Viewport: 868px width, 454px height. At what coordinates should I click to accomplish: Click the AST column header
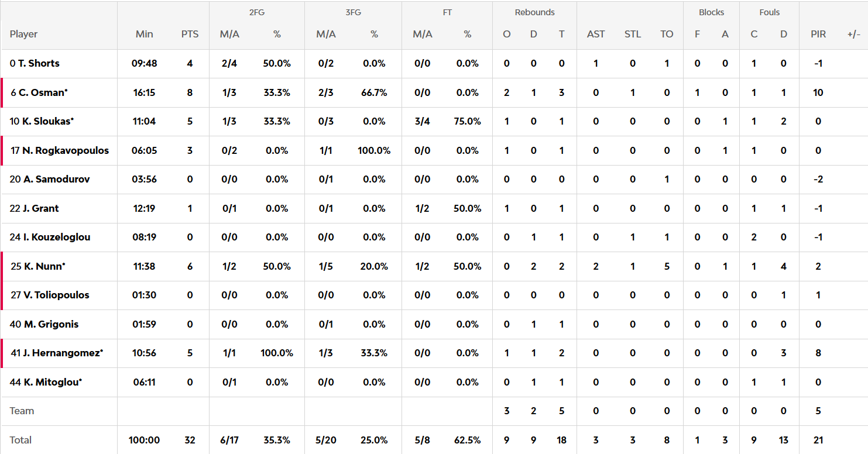596,34
